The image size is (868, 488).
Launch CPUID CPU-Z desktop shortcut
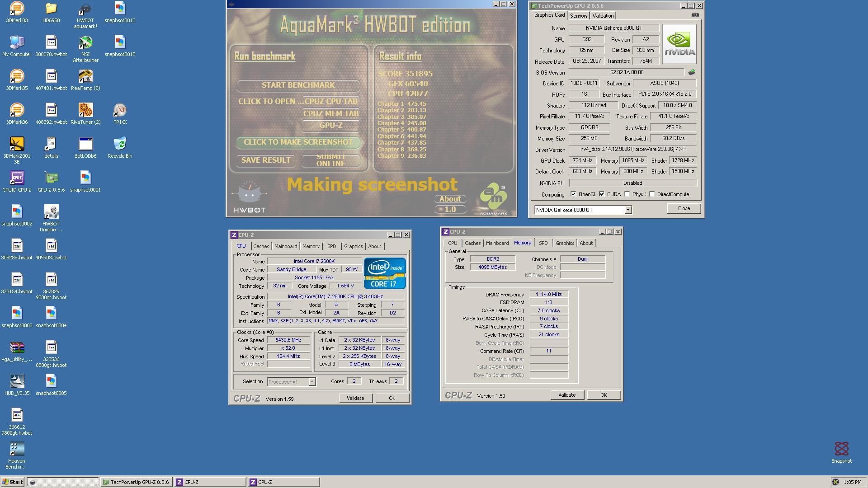pos(17,182)
